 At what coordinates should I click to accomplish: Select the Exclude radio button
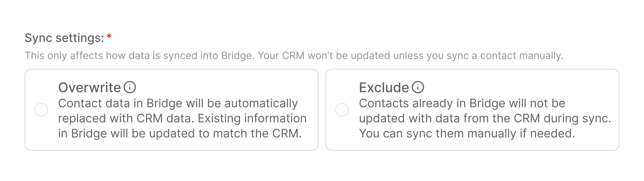[342, 110]
